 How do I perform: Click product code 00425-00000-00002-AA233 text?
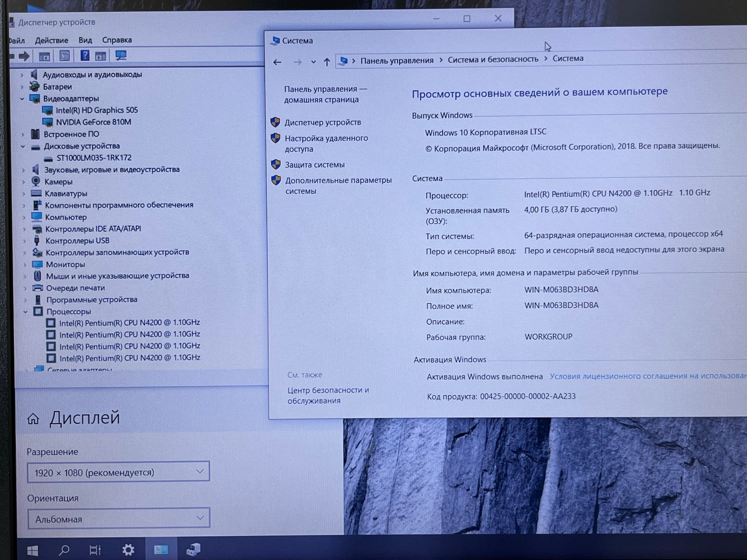[528, 396]
